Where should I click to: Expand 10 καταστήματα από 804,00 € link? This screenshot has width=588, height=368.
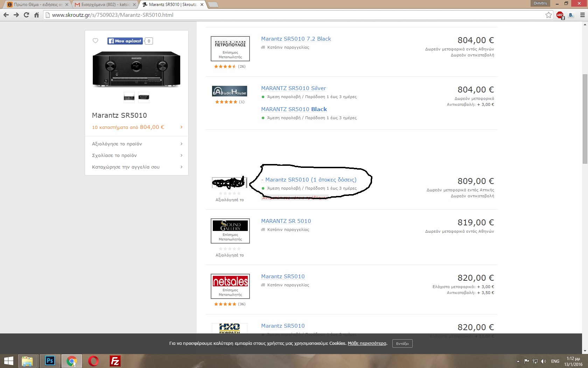click(x=137, y=127)
